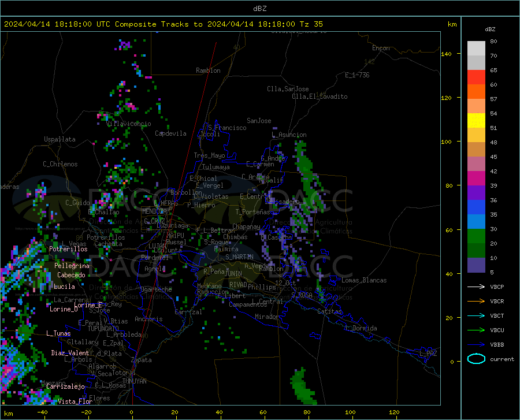This screenshot has width=520, height=420.
Task: Click the 'L_PAZ' label
Action: (428, 354)
